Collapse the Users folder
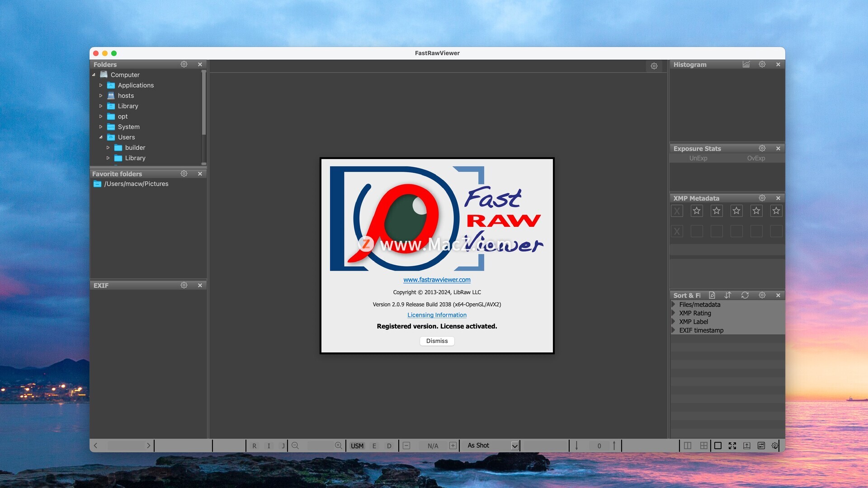The image size is (868, 488). [101, 137]
